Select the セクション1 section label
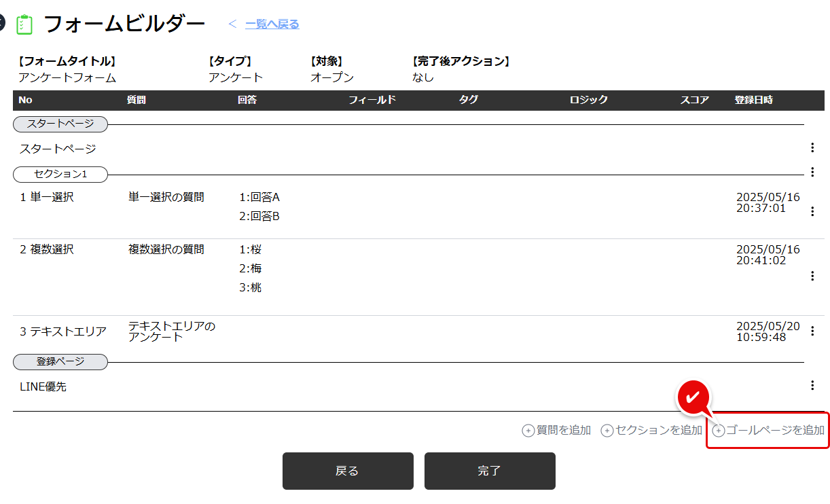This screenshot has width=830, height=504. pos(60,175)
